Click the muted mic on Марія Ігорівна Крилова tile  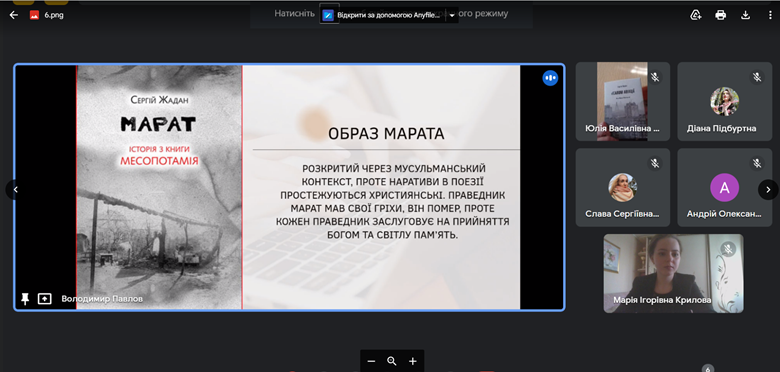728,249
